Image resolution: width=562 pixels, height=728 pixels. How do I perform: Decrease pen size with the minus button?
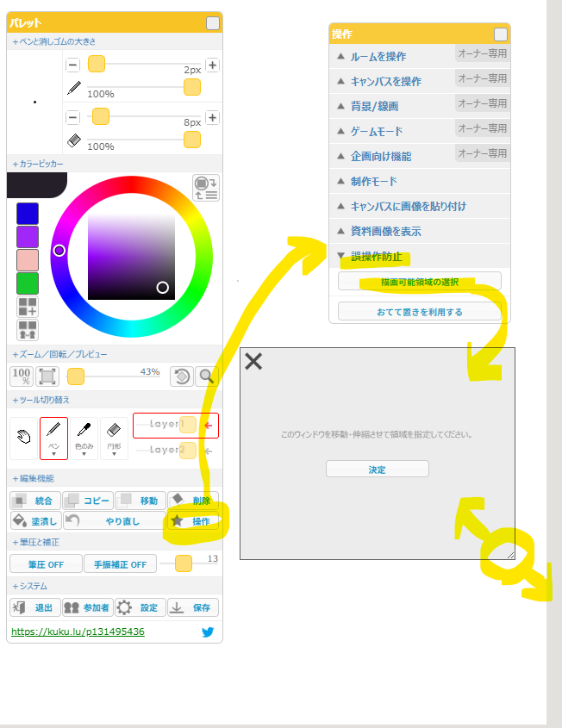click(73, 65)
